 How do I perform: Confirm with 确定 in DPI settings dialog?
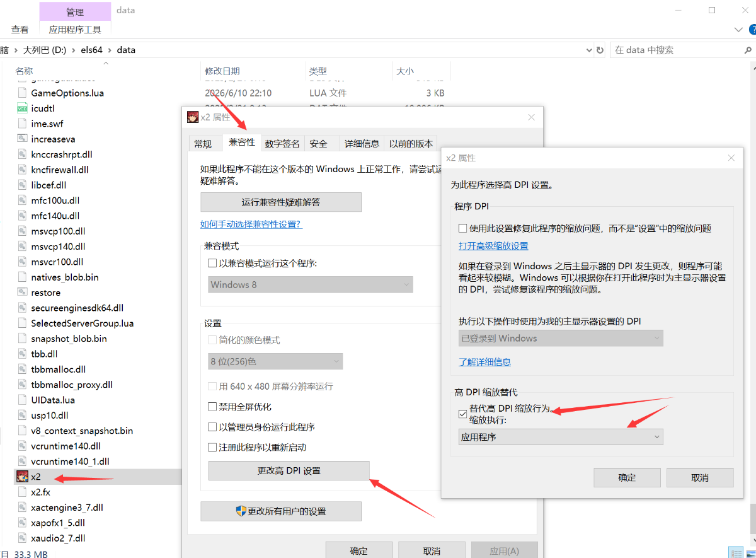(627, 477)
